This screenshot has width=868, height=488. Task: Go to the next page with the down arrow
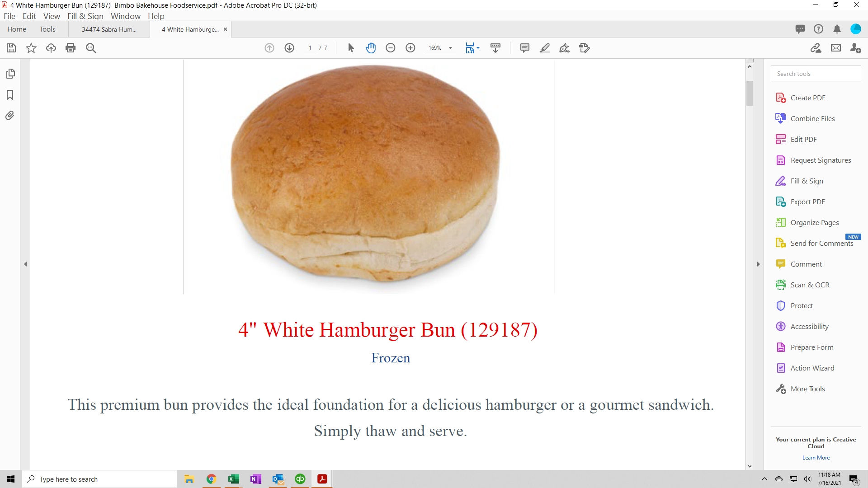click(289, 48)
